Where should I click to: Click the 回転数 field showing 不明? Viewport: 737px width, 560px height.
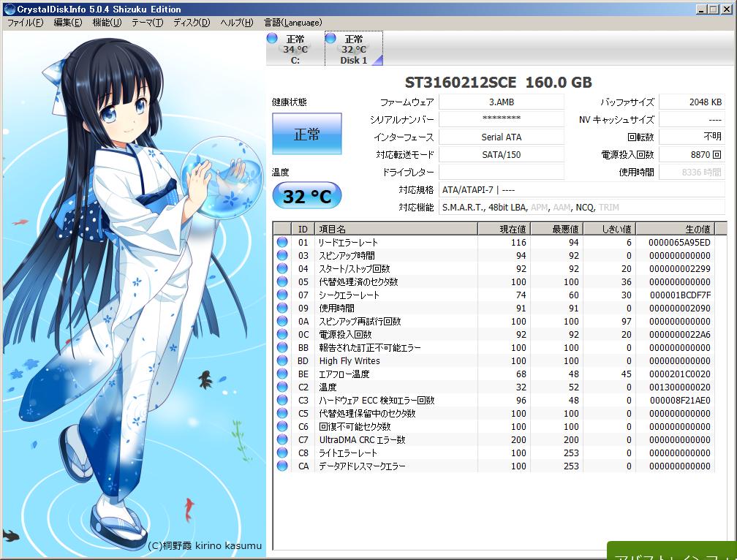point(692,137)
